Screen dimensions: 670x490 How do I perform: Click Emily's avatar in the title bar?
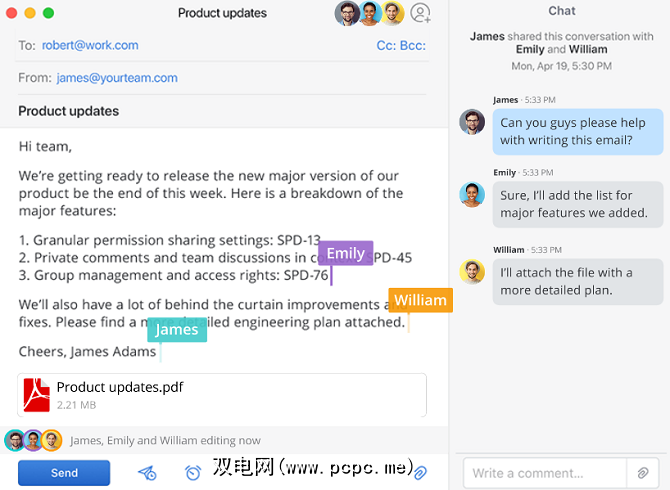(370, 13)
